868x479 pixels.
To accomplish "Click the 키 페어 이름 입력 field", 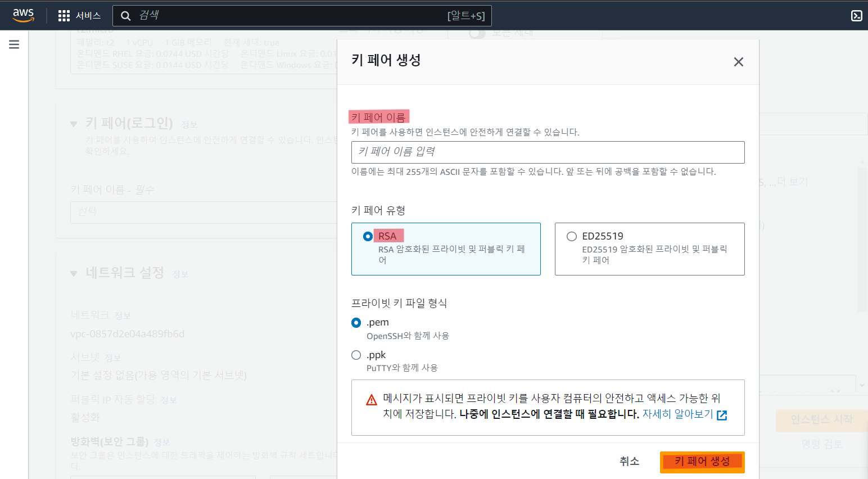I will click(x=548, y=152).
